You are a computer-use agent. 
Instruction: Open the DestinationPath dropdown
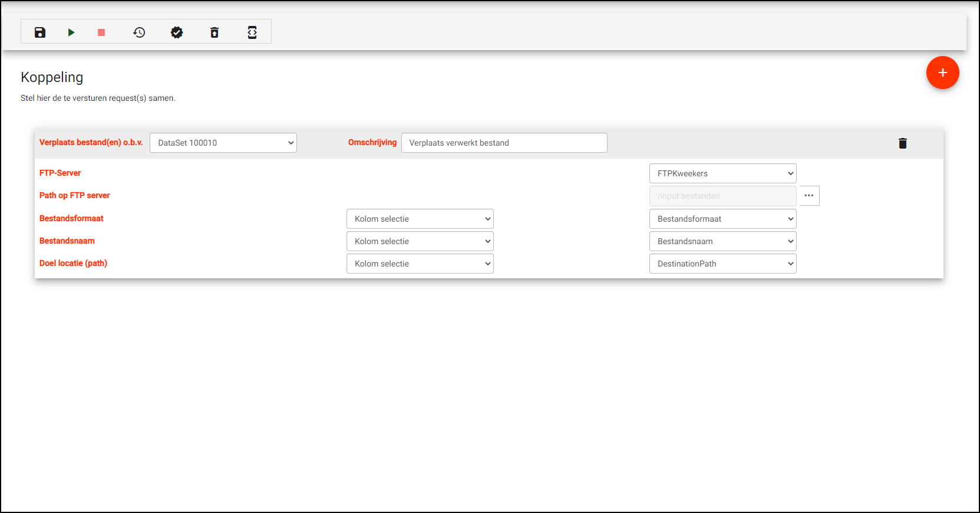[722, 264]
